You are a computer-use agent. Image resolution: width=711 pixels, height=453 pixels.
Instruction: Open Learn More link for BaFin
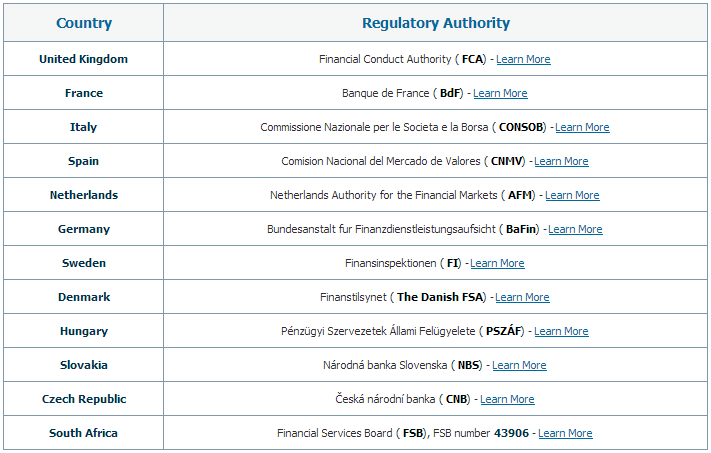click(x=575, y=229)
